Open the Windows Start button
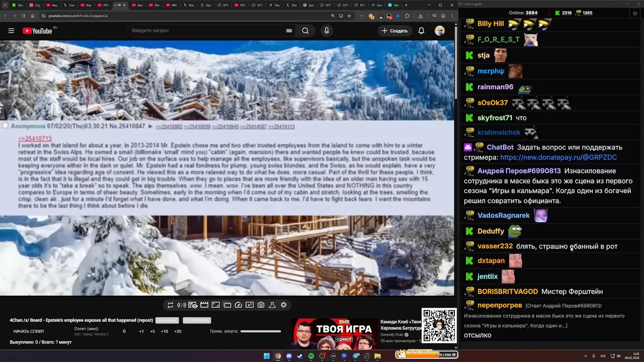Image resolution: width=644 pixels, height=362 pixels. pyautogui.click(x=267, y=356)
